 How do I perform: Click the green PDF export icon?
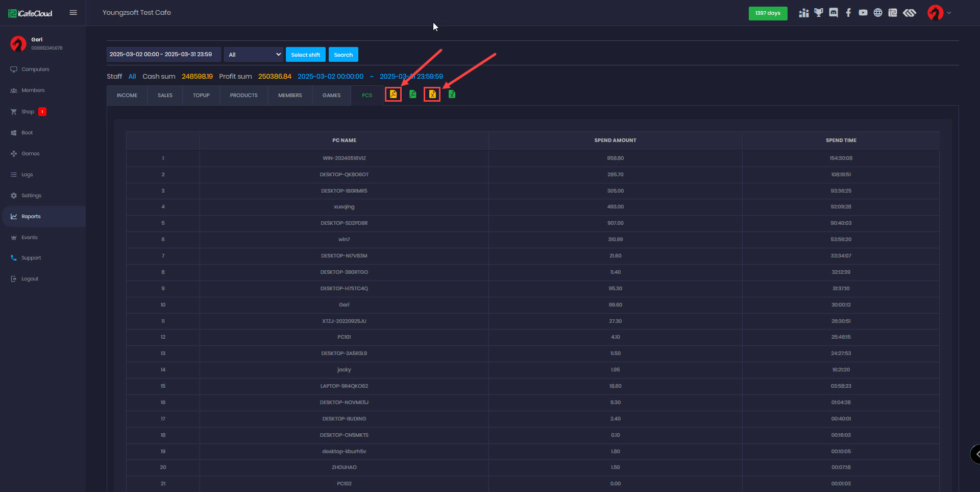pos(412,95)
